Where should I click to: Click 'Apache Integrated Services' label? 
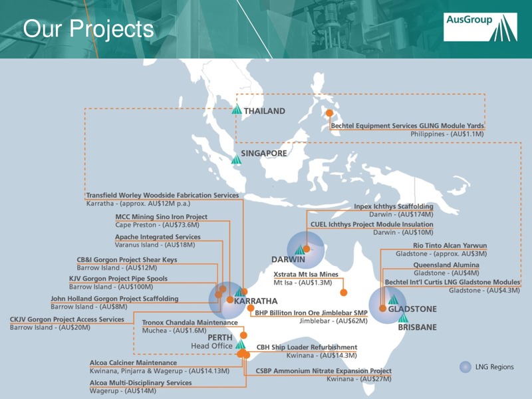pos(158,237)
